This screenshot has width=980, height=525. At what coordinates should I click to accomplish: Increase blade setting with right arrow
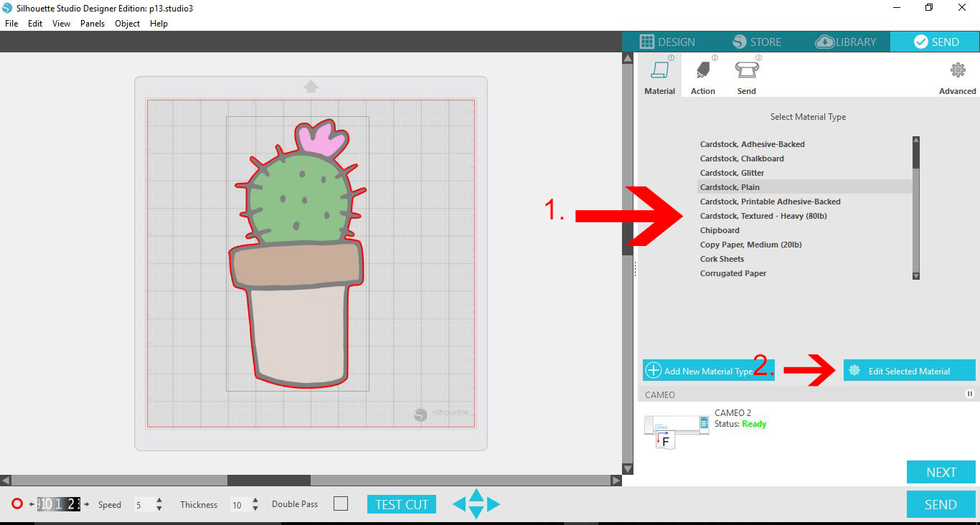pos(87,504)
